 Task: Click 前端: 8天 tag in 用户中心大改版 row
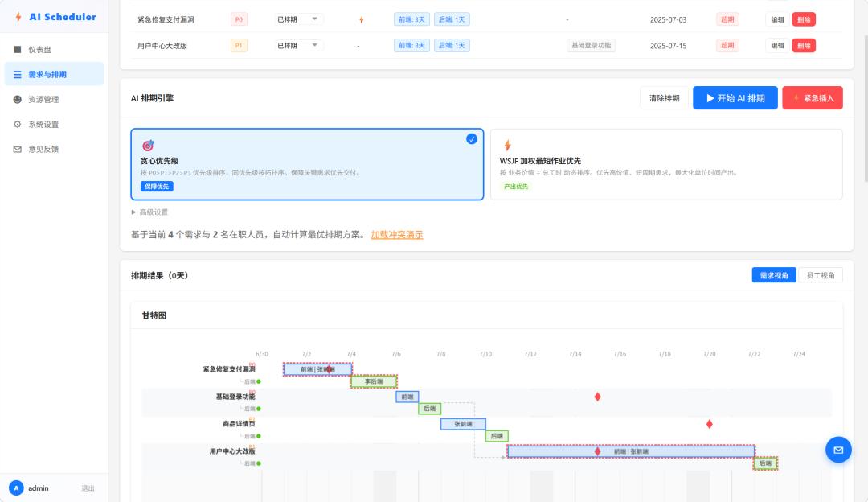411,45
